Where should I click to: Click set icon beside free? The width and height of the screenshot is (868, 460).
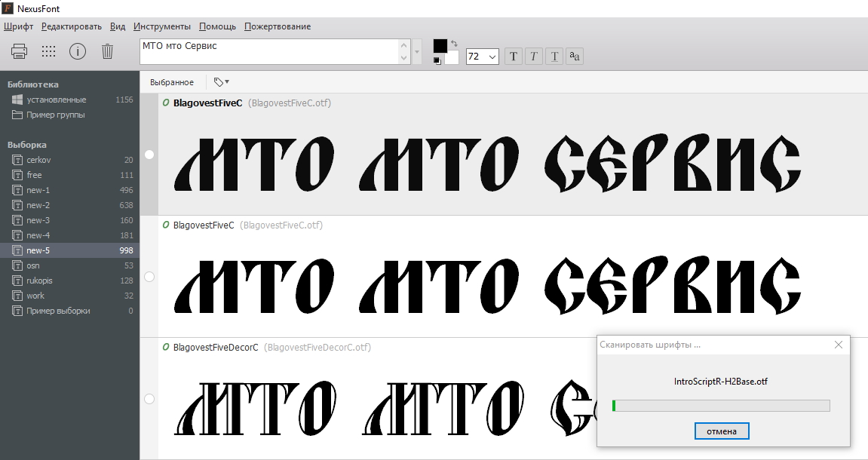(17, 174)
